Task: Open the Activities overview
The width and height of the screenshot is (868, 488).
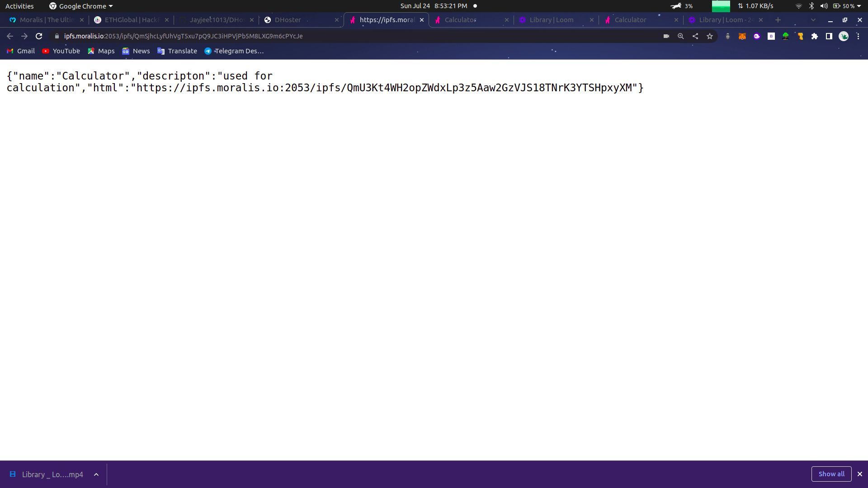Action: pyautogui.click(x=19, y=6)
